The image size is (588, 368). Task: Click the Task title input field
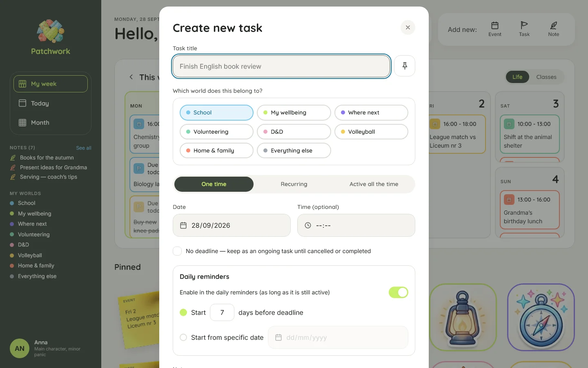281,66
